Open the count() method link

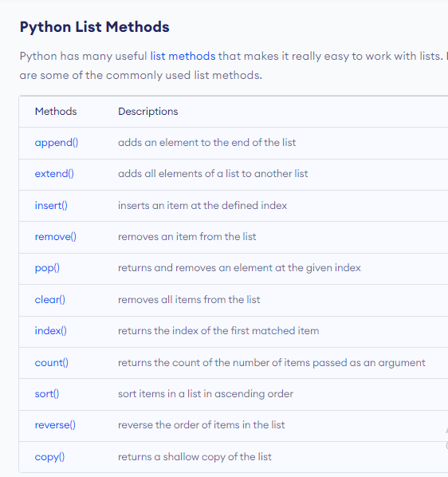(x=52, y=363)
